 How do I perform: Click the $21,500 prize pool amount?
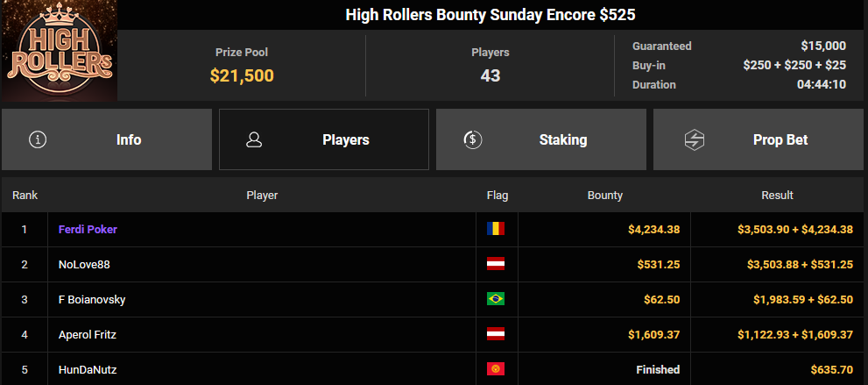242,75
